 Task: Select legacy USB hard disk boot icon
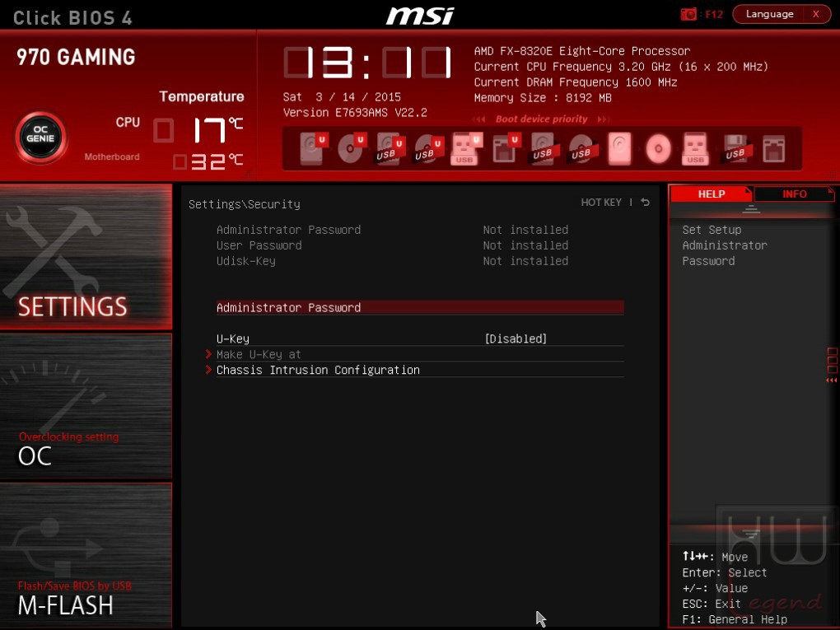[x=544, y=148]
